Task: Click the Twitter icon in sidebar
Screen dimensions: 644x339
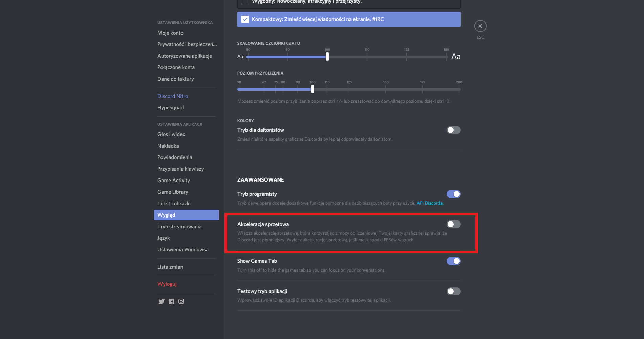Action: coord(162,301)
